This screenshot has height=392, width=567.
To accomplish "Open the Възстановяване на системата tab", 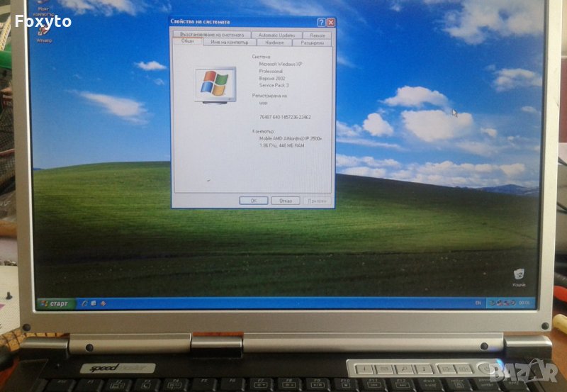I will pos(212,35).
